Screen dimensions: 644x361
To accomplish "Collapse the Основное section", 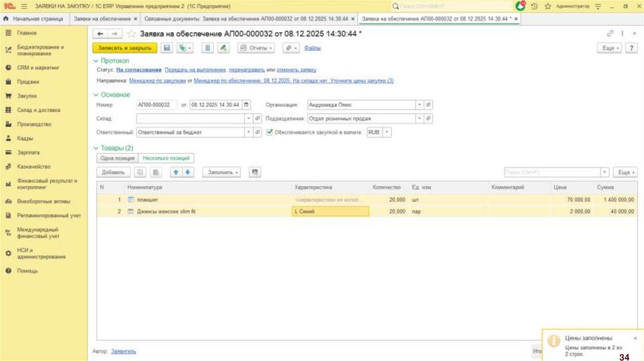I will pyautogui.click(x=96, y=95).
